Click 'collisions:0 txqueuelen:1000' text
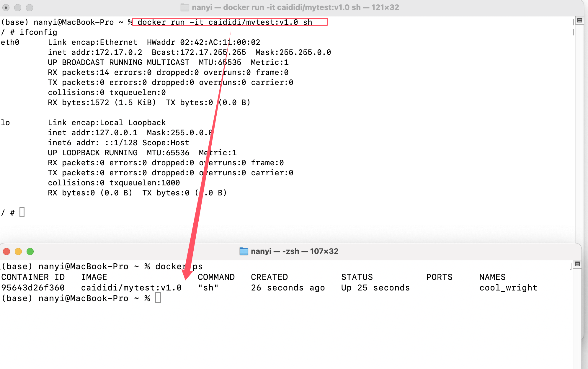 [x=114, y=183]
